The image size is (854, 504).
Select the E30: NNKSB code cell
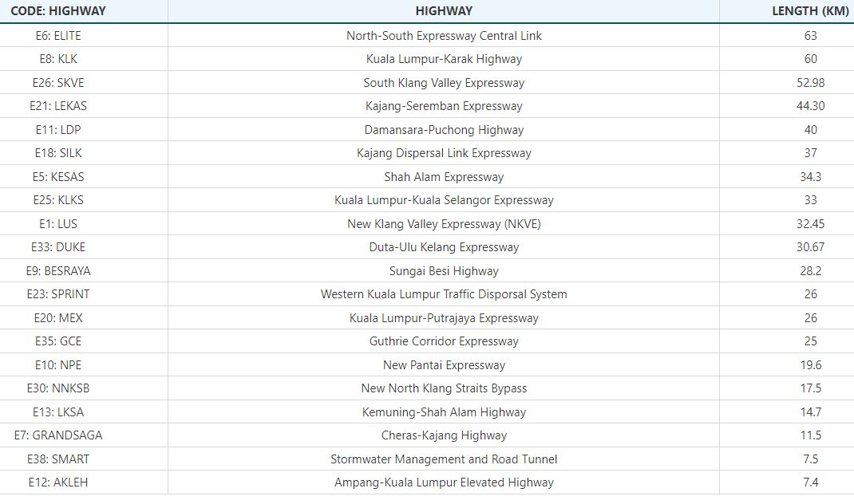click(58, 388)
